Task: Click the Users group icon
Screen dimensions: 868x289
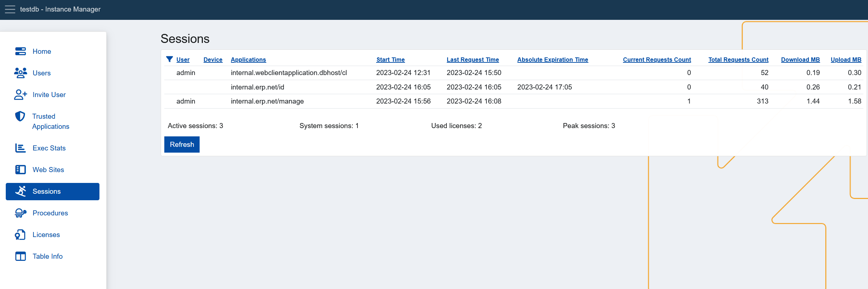Action: click(x=21, y=73)
